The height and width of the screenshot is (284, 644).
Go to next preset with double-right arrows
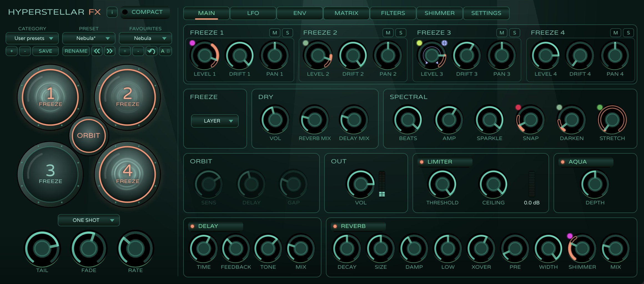coord(110,51)
